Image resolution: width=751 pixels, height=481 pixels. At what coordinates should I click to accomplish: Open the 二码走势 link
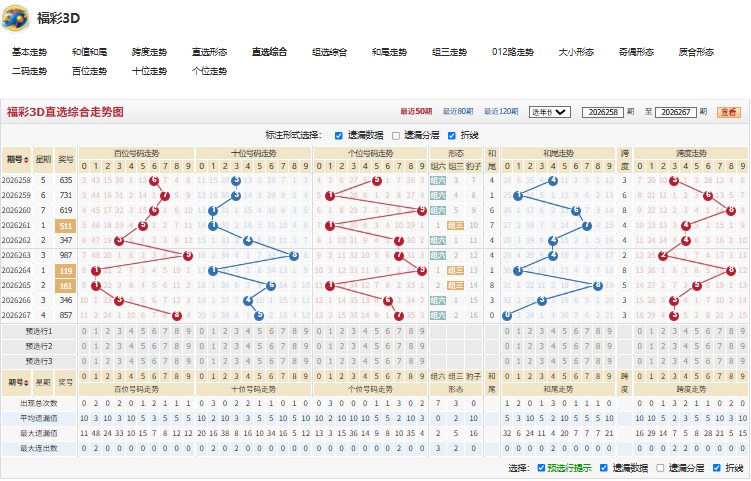tap(30, 71)
